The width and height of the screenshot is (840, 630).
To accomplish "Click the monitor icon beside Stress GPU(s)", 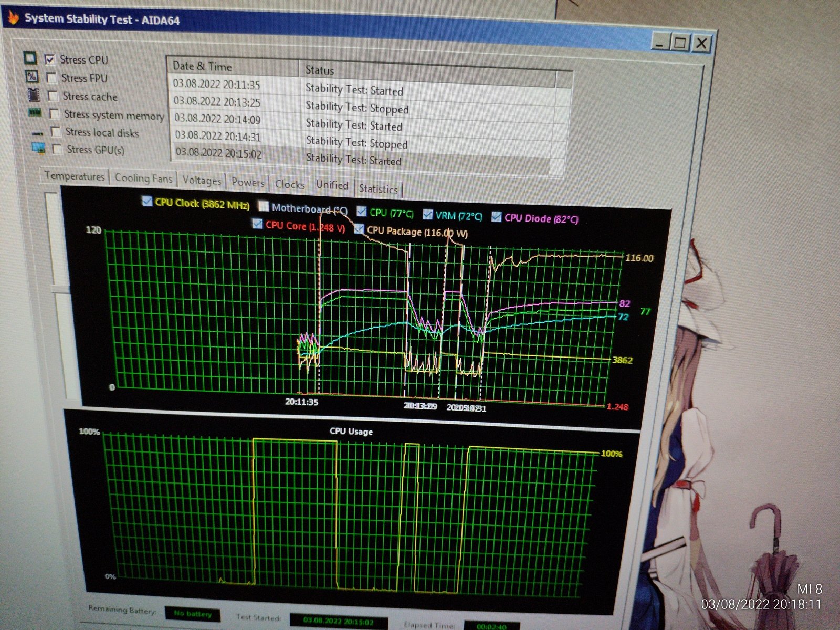I will click(x=38, y=149).
